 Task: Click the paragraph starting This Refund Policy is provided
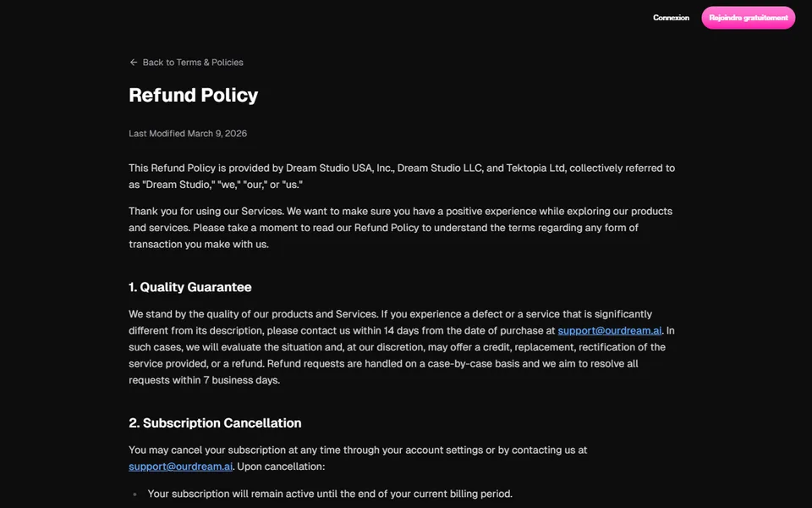click(x=402, y=176)
